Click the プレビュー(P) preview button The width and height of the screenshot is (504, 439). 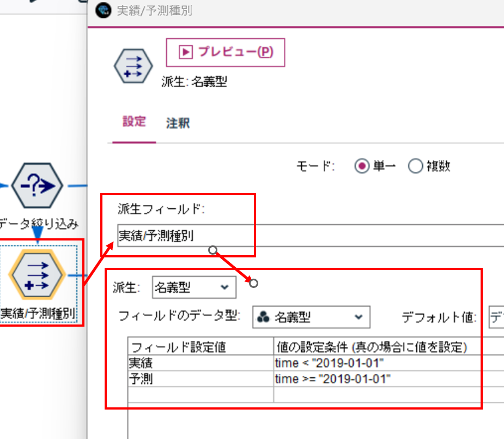pos(226,52)
